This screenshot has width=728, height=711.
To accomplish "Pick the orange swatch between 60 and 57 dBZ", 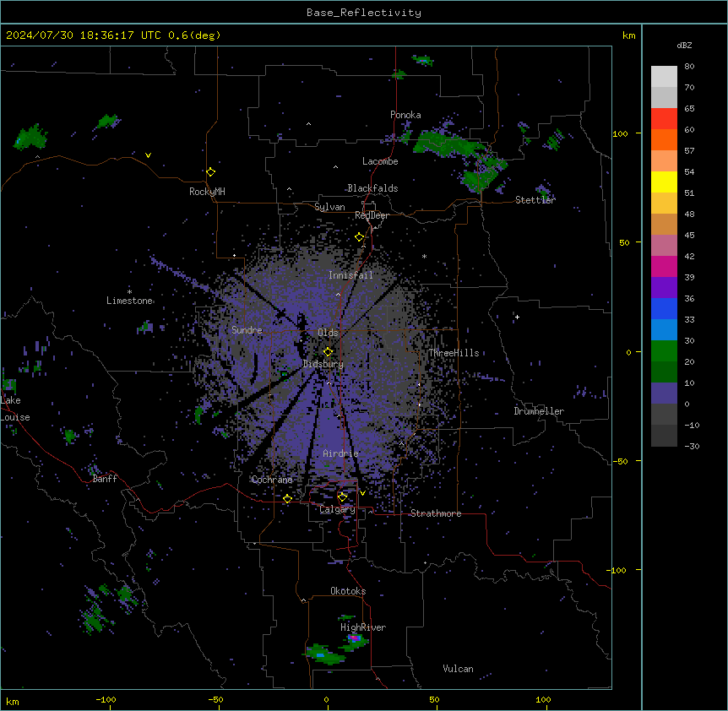I will [x=664, y=140].
